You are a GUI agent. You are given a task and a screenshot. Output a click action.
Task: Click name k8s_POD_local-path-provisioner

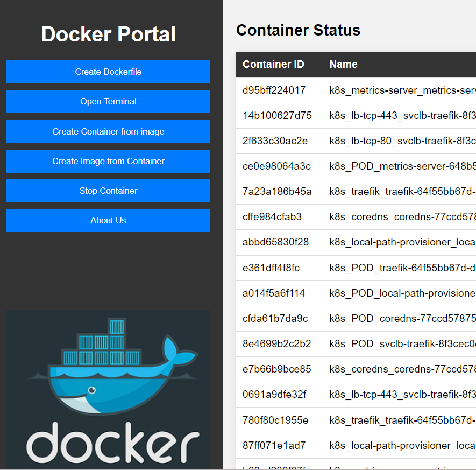(x=402, y=293)
